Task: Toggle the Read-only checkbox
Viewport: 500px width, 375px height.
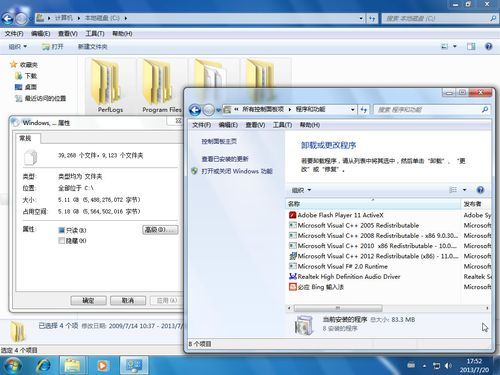Action: (61, 230)
